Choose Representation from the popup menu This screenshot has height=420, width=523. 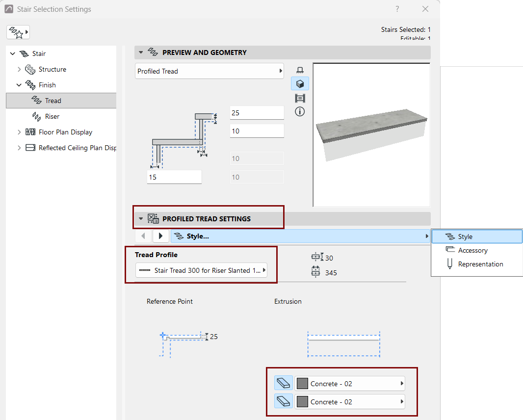(x=477, y=264)
